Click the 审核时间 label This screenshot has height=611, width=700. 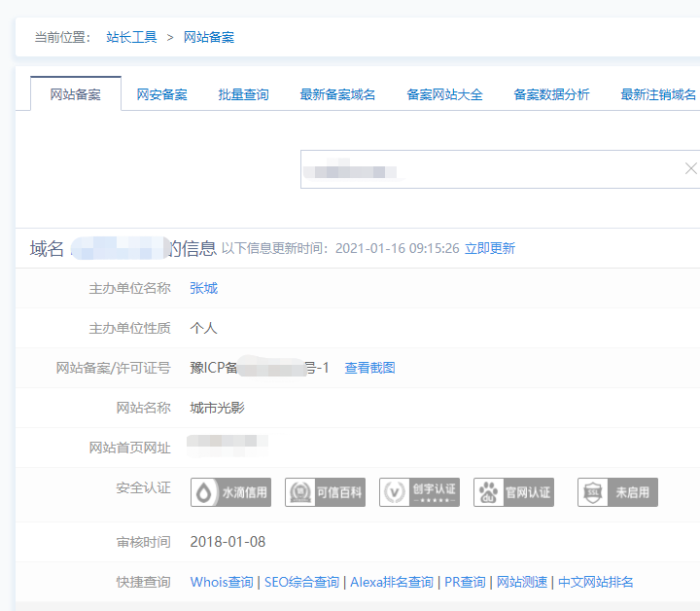click(x=144, y=542)
